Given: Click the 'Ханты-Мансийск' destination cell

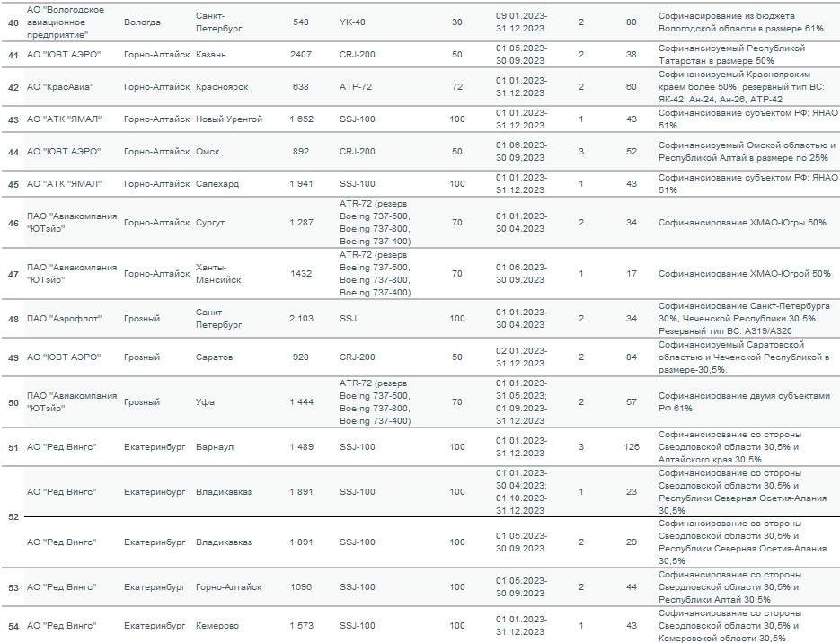Looking at the screenshot, I should click(218, 274).
